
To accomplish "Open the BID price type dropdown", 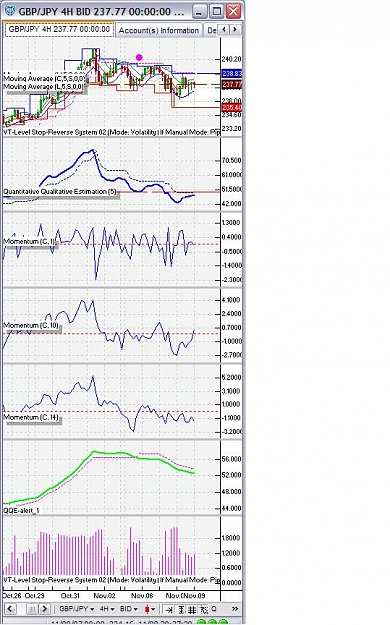I will [x=129, y=609].
